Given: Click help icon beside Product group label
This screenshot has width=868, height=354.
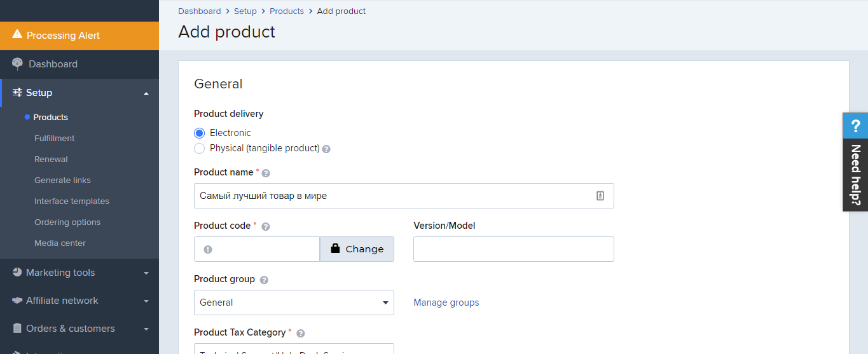Looking at the screenshot, I should pos(264,280).
